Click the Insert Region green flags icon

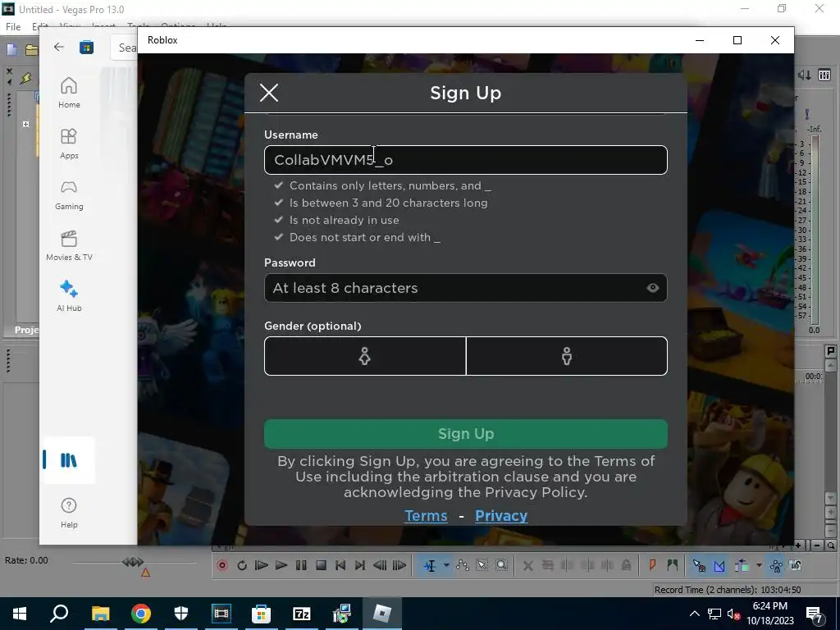point(672,565)
